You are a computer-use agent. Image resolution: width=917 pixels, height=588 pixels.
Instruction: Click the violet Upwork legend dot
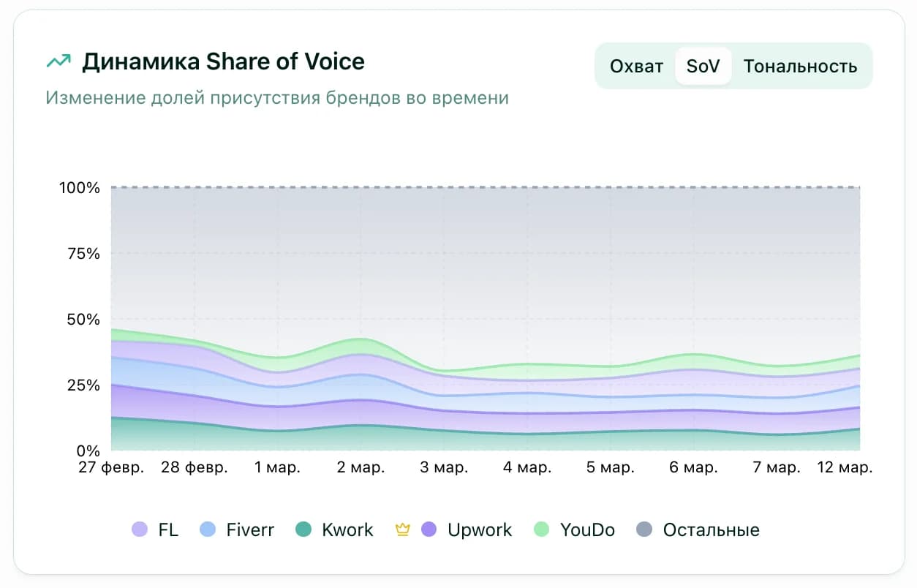tap(429, 529)
